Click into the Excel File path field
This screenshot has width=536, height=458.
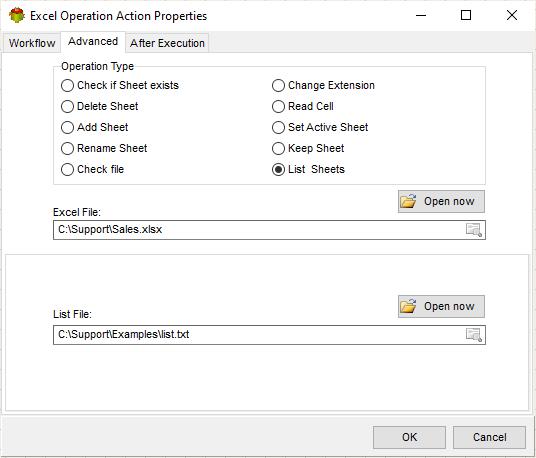tap(259, 230)
